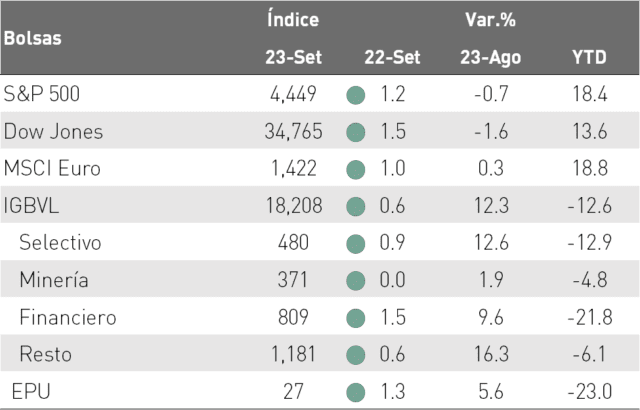Click the Bolsas column header
This screenshot has height=410, width=640.
[x=33, y=38]
